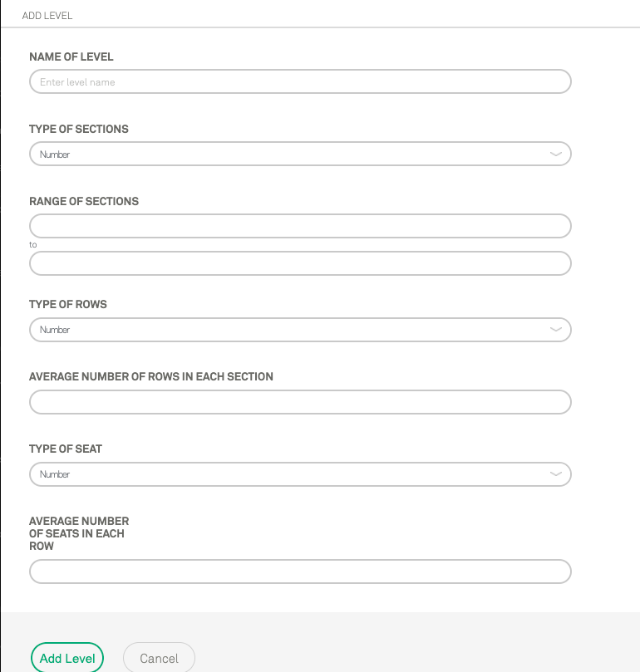This screenshot has height=672, width=640.
Task: Click the 'TYPE OF ROWS' label
Action: coord(68,304)
